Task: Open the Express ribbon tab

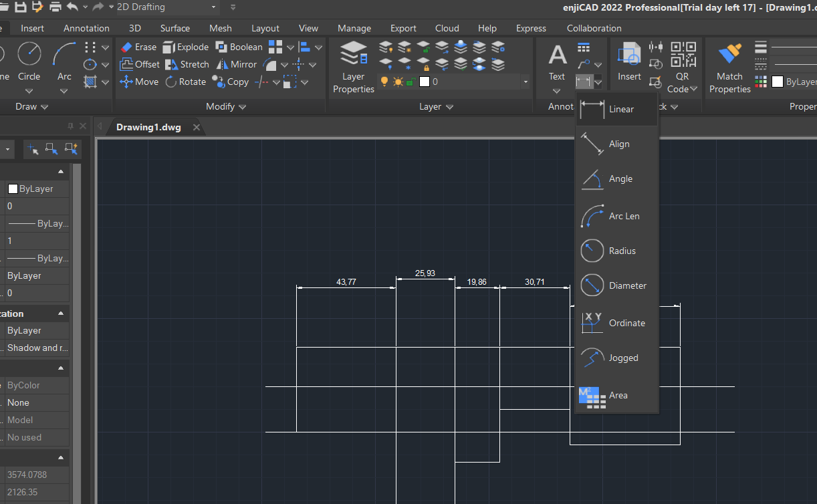Action: tap(532, 28)
